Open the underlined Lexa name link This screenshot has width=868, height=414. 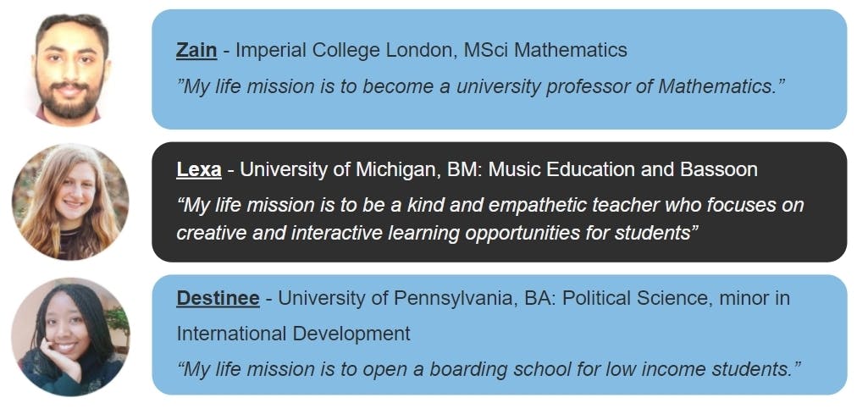tap(199, 170)
